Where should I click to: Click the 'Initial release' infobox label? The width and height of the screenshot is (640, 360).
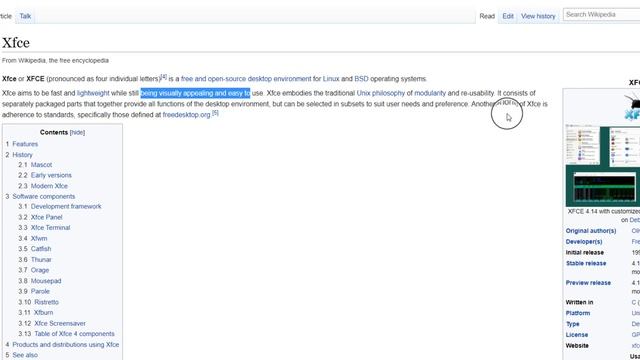pyautogui.click(x=584, y=253)
